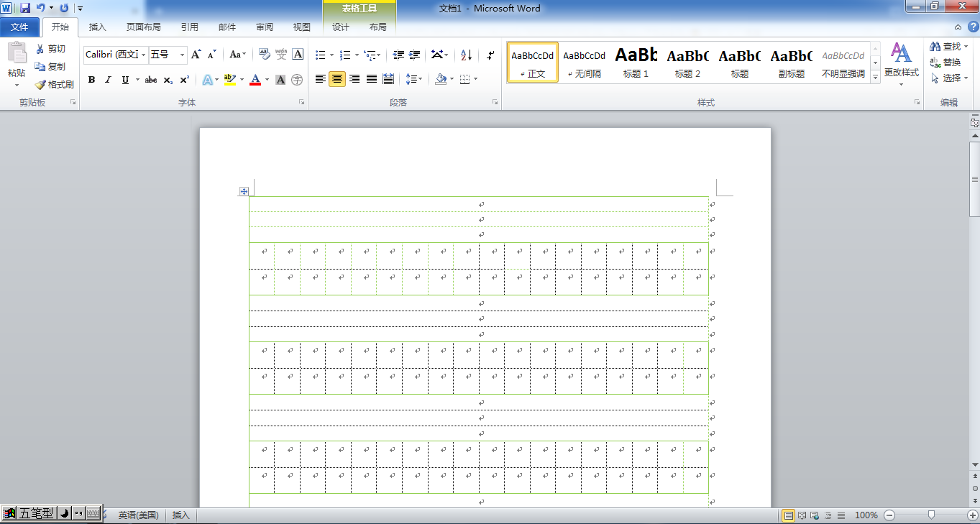This screenshot has height=524, width=980.
Task: Click the vertical scrollbar thumb
Action: (975, 179)
